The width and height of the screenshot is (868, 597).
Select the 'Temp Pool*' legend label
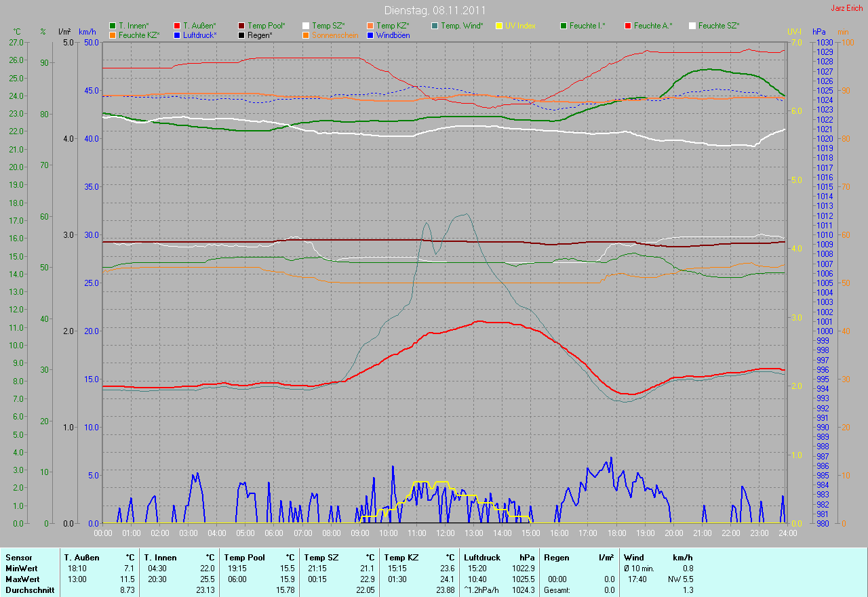coord(267,26)
